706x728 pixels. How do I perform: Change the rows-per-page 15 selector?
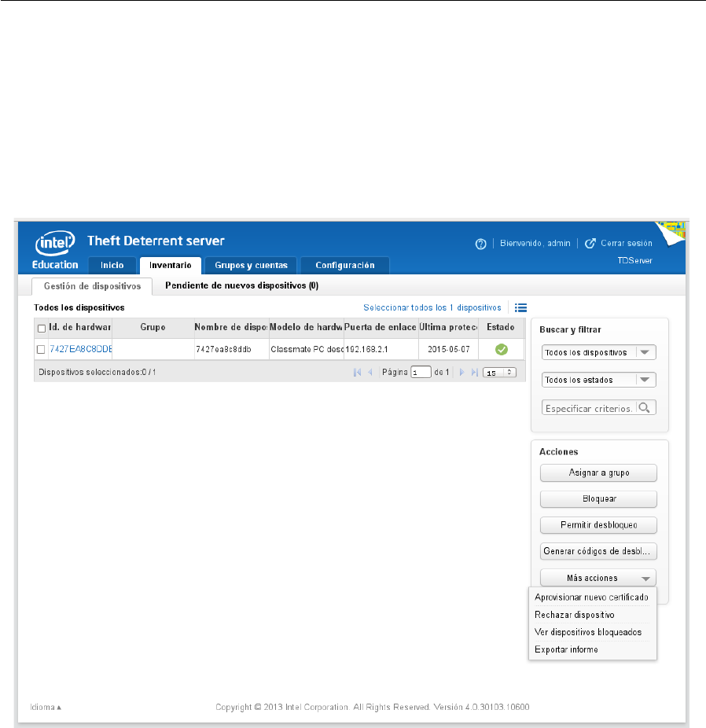pyautogui.click(x=499, y=373)
